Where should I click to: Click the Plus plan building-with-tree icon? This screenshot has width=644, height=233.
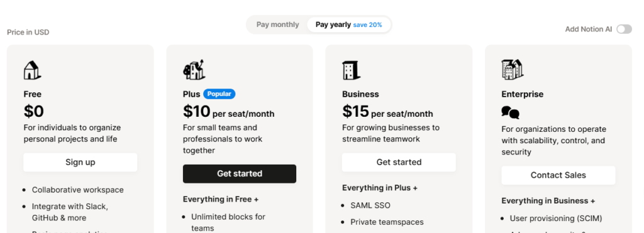point(194,70)
